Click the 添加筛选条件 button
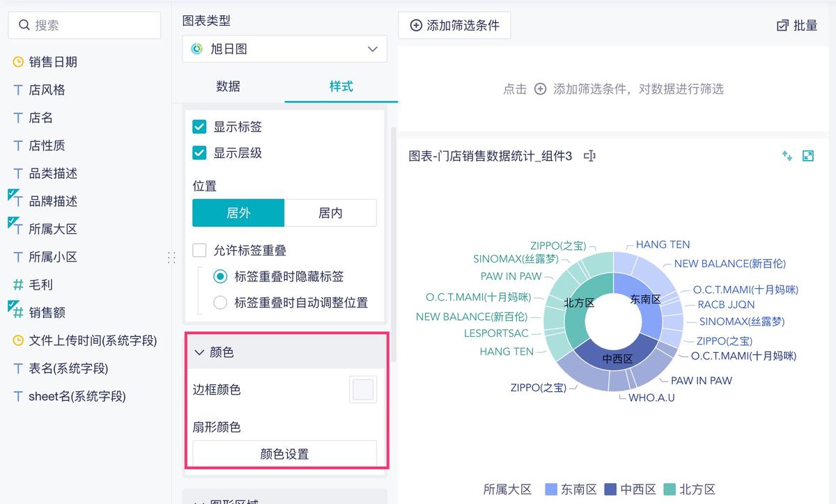 point(454,25)
